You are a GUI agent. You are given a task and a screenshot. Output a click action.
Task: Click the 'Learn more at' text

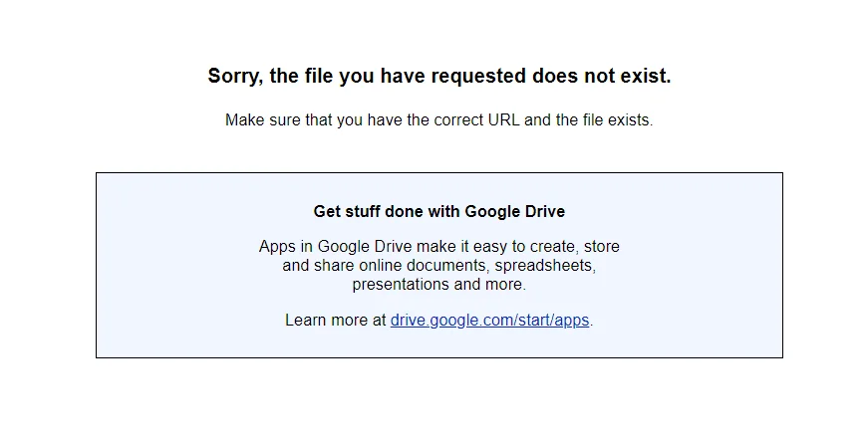336,321
